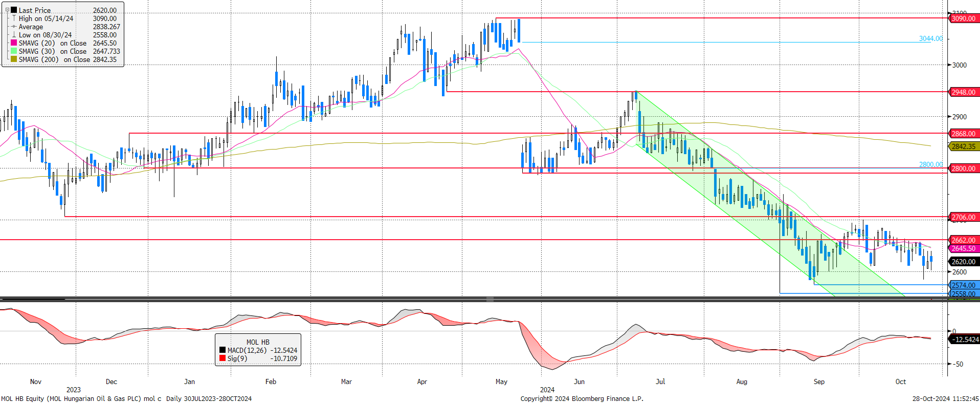Screen dimensions: 980x403
Task: Click the Sep label on date axis
Action: [819, 381]
